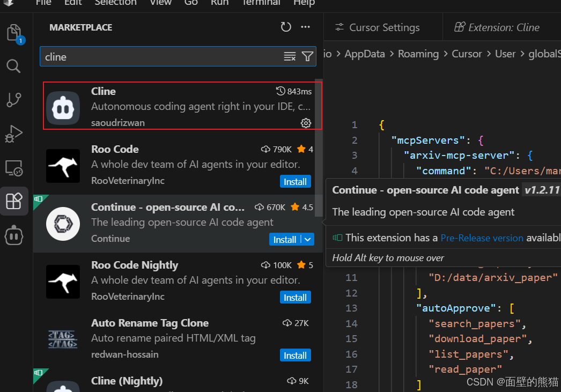Click Roaming breadcrumb segment

click(418, 54)
